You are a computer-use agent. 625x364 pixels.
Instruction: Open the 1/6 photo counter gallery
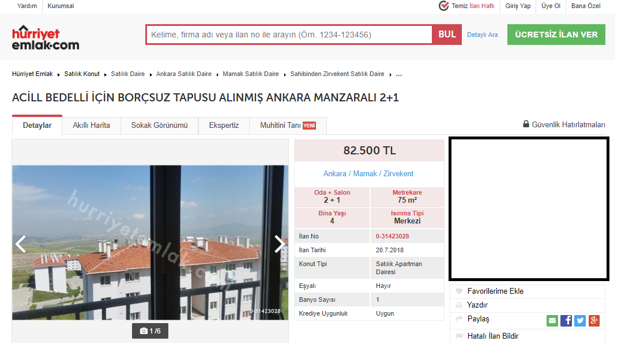150,331
